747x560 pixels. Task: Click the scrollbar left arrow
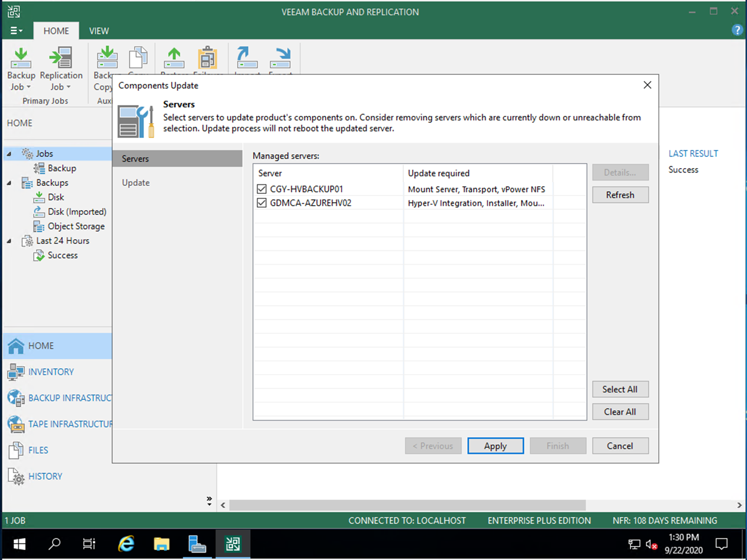pos(223,505)
